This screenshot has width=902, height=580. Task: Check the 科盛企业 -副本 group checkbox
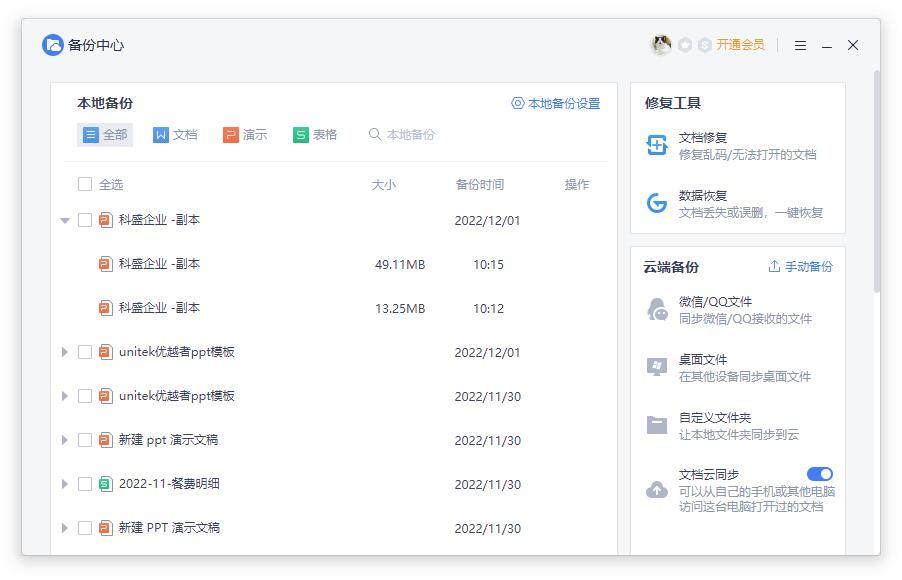click(x=85, y=220)
